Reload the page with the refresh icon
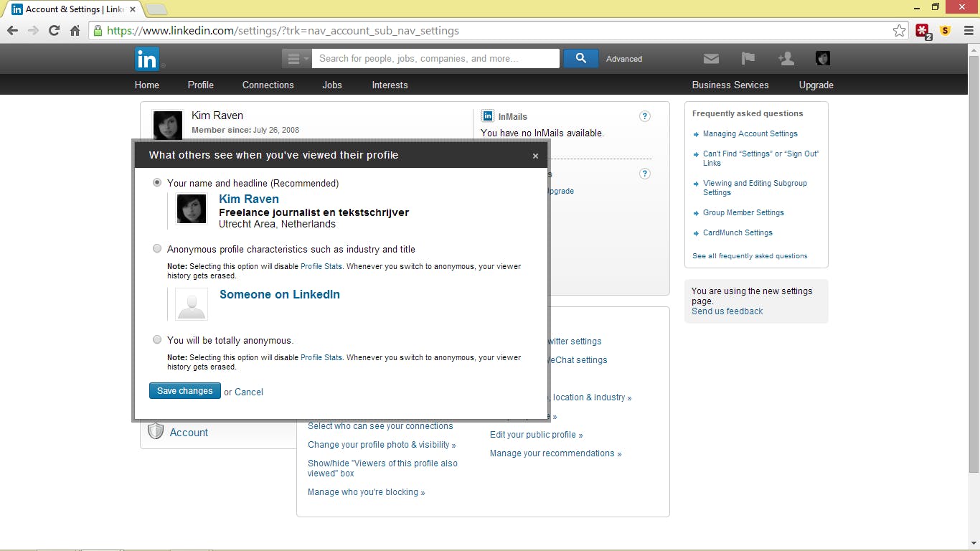Viewport: 980px width, 551px height. [54, 31]
